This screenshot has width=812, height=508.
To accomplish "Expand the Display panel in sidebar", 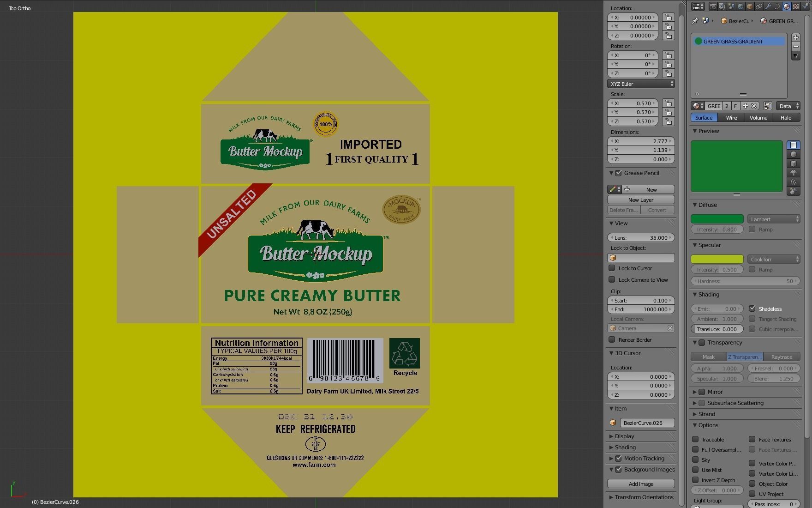I will 611,436.
